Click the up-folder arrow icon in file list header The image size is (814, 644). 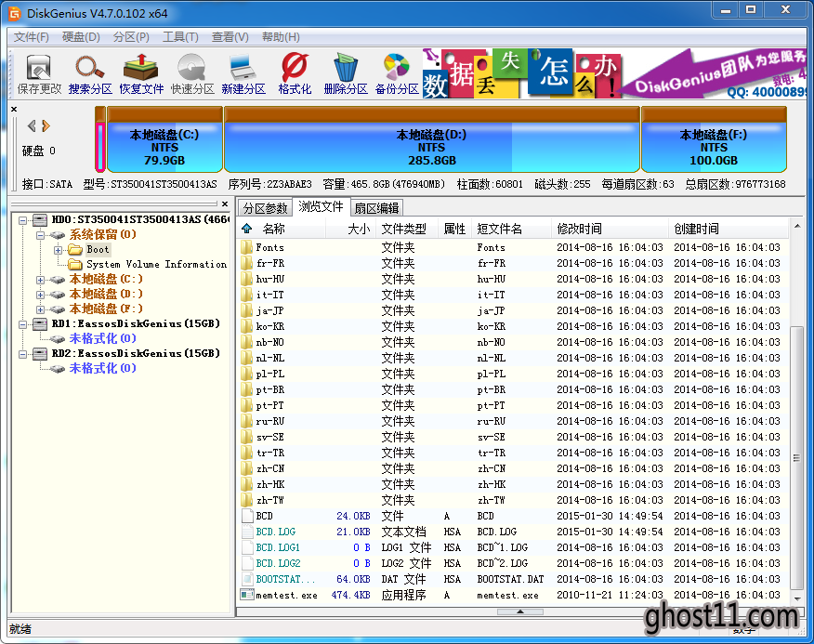[246, 229]
